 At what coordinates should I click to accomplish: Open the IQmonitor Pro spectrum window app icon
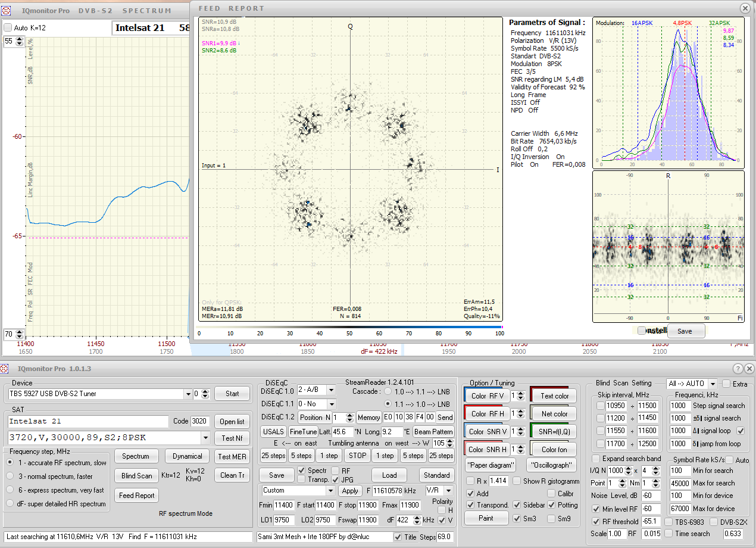(7, 11)
